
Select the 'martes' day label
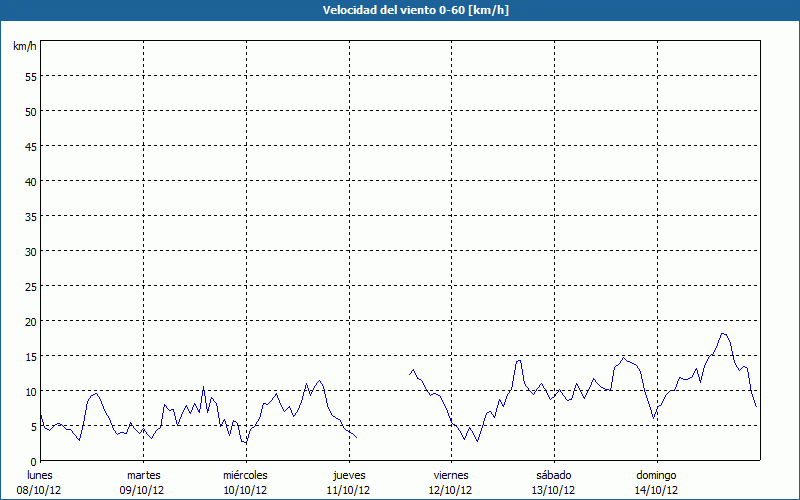[143, 475]
